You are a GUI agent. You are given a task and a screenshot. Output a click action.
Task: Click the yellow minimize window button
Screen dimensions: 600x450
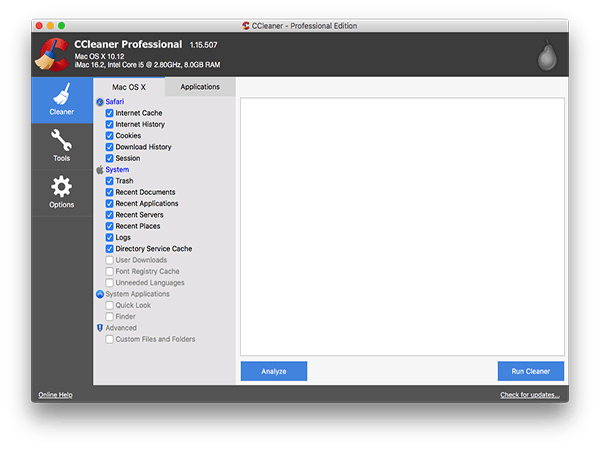[x=50, y=26]
